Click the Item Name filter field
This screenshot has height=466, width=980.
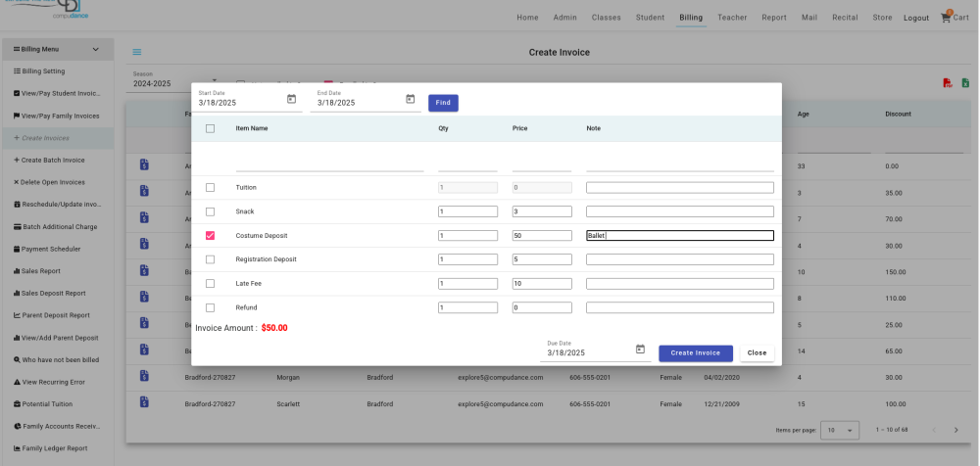click(329, 164)
